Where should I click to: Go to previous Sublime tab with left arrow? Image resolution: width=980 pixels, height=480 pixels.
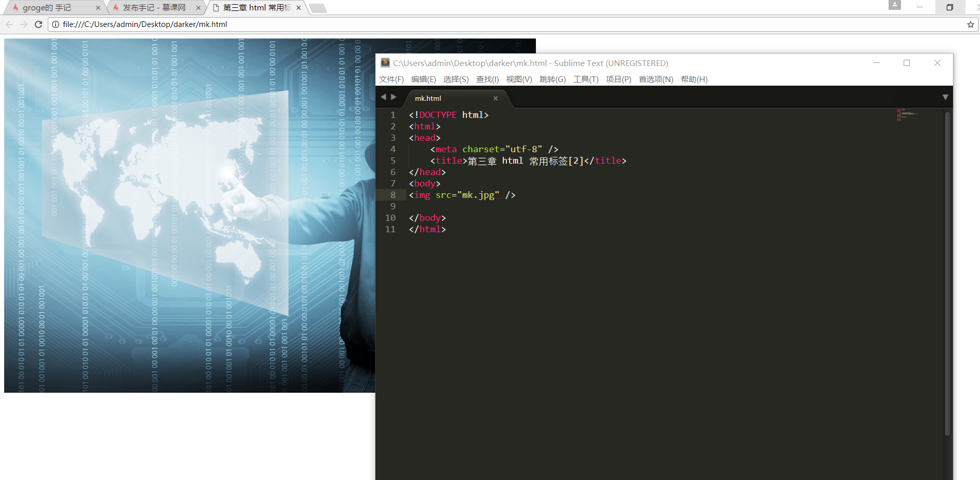[x=383, y=97]
